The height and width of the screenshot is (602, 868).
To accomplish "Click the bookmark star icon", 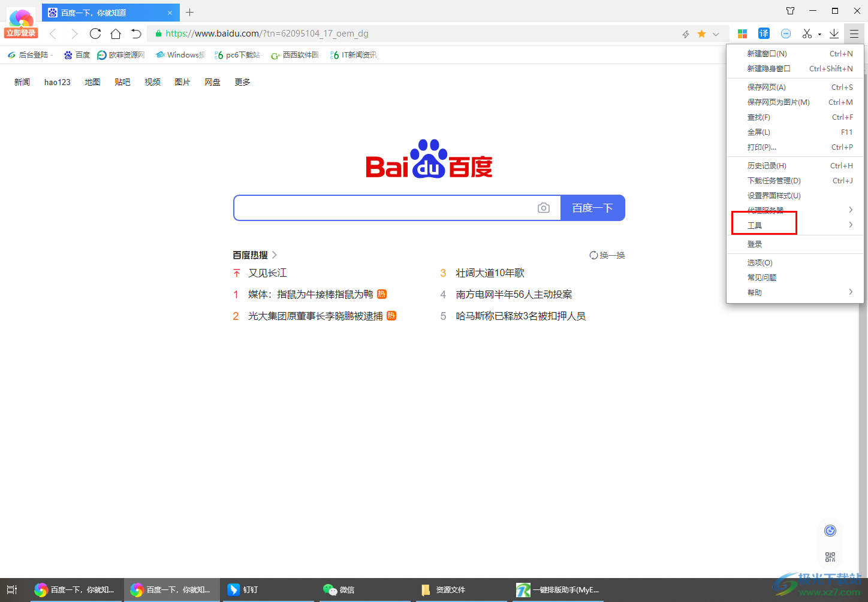I will coord(701,34).
